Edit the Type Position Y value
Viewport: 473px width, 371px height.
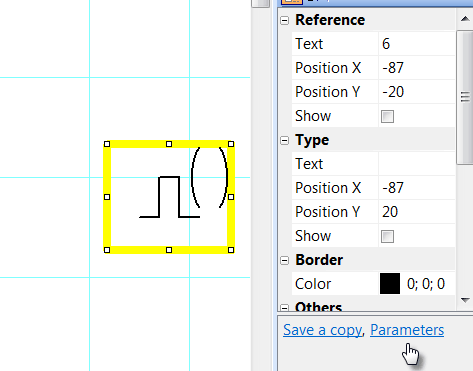pos(417,212)
